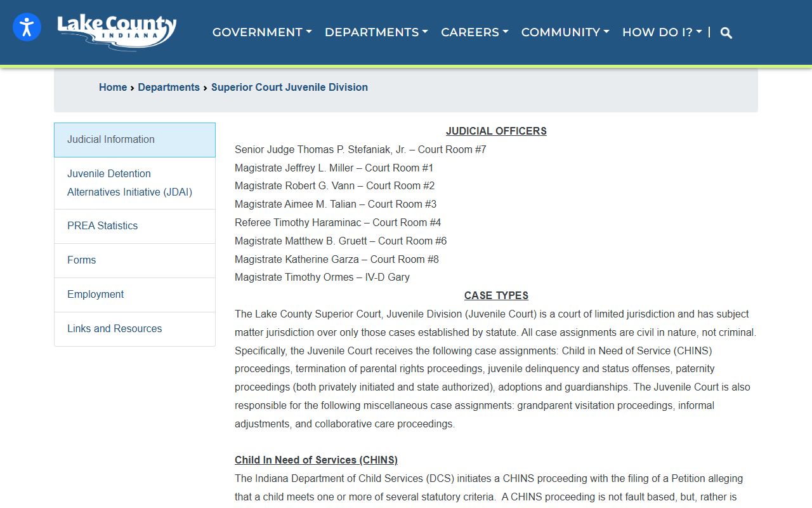
Task: Expand the Departments dropdown menu
Action: [x=376, y=32]
